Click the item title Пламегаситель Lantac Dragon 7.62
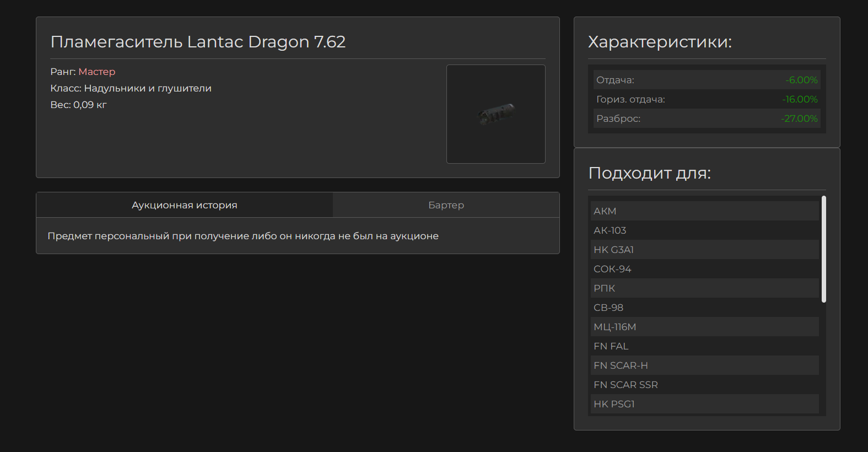 tap(198, 42)
